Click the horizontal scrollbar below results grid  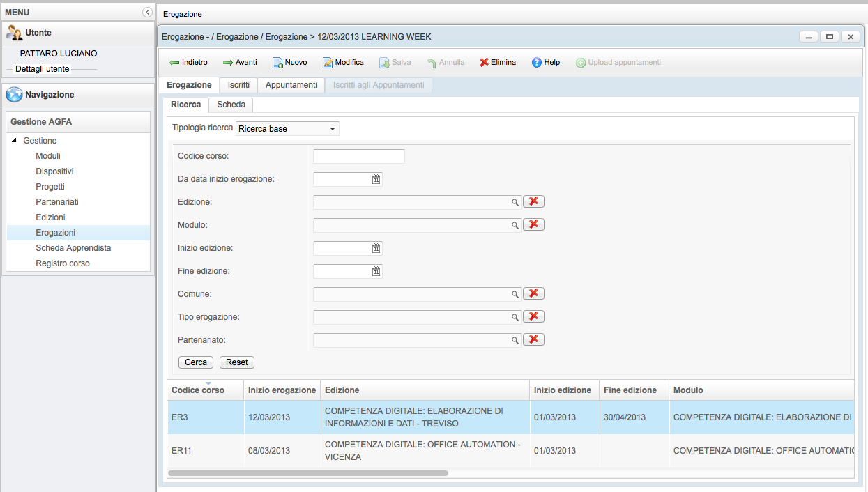pos(307,472)
